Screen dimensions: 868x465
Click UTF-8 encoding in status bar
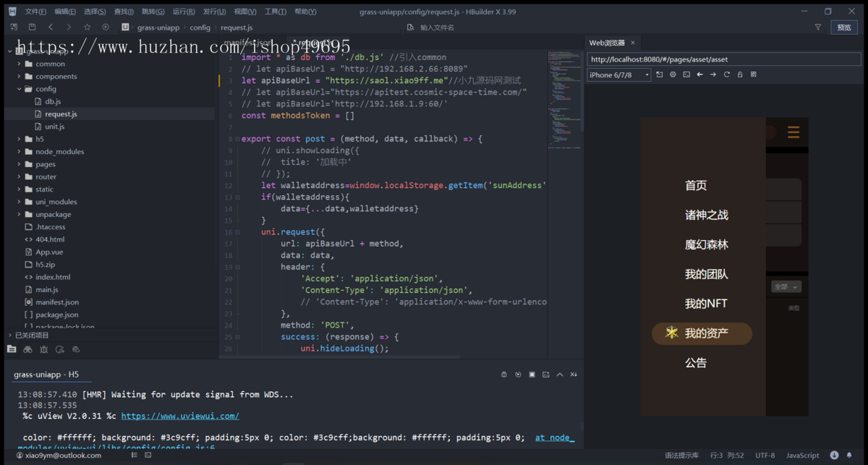[x=765, y=456]
